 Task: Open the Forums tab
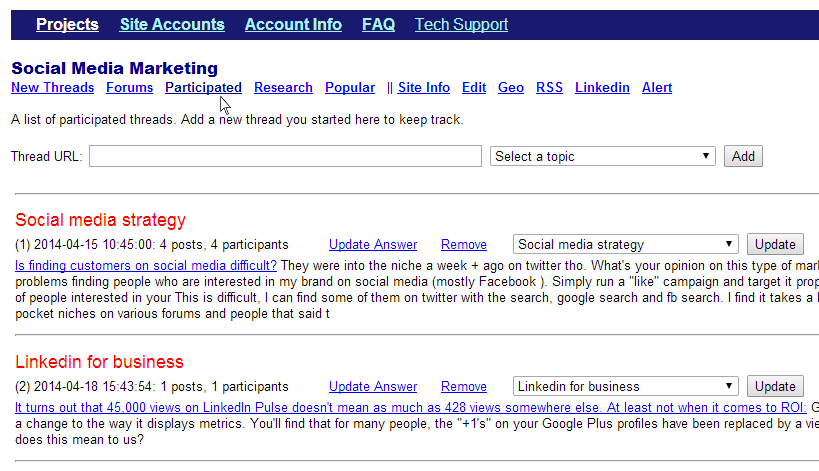point(130,88)
